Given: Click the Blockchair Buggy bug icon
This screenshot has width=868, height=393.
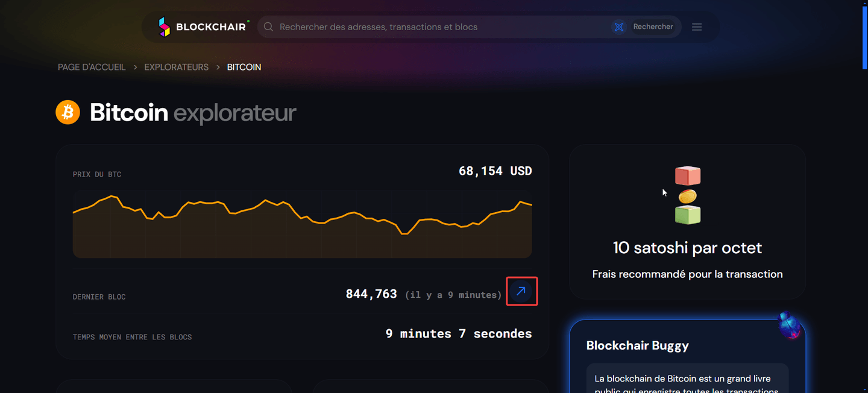Looking at the screenshot, I should 790,325.
